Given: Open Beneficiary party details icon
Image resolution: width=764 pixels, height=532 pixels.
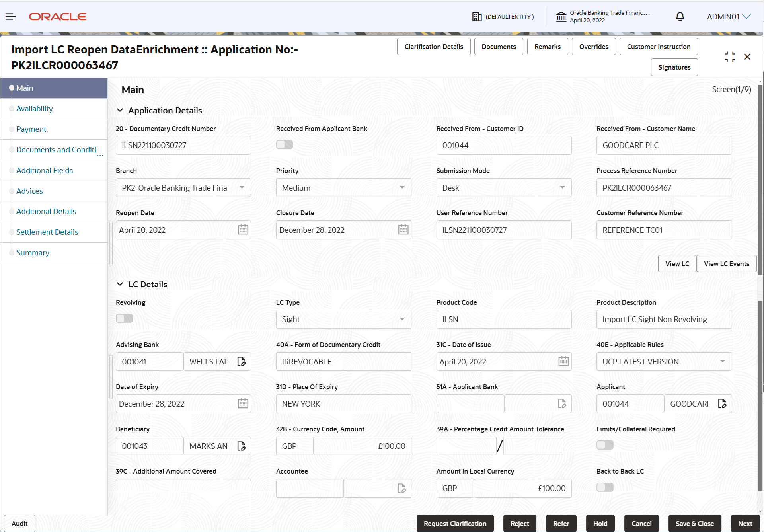Looking at the screenshot, I should 242,446.
